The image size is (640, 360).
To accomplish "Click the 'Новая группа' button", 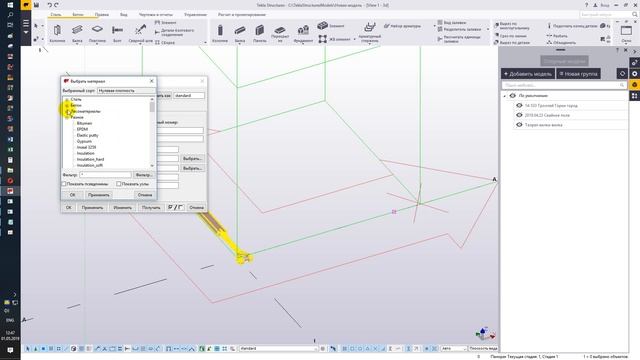I will coord(578,74).
